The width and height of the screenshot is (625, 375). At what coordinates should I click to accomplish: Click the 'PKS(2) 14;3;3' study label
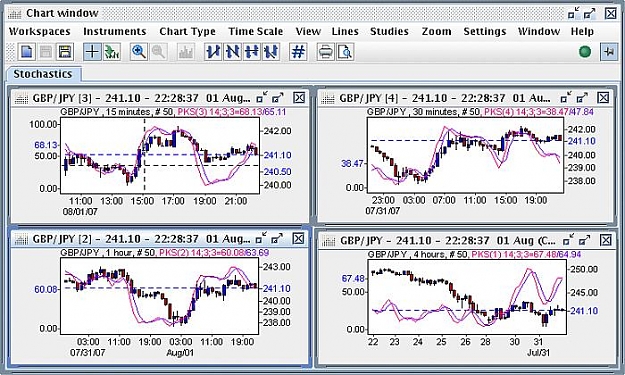189,253
